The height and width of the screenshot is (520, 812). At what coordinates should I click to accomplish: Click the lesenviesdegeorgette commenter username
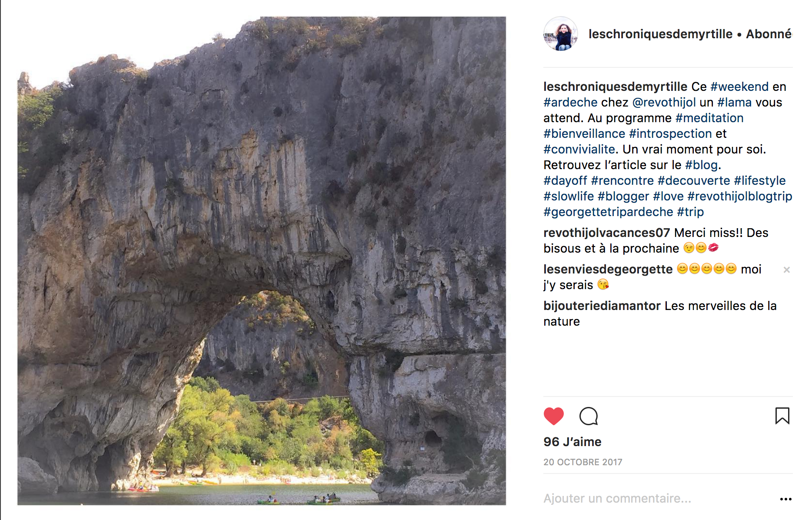[x=608, y=270]
